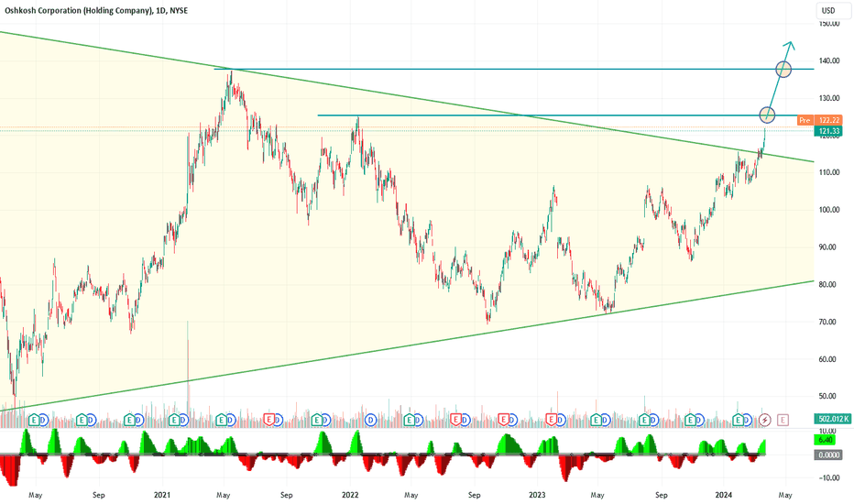Click the green 6.40 indicator value label
Image resolution: width=854 pixels, height=504 pixels.
825,440
